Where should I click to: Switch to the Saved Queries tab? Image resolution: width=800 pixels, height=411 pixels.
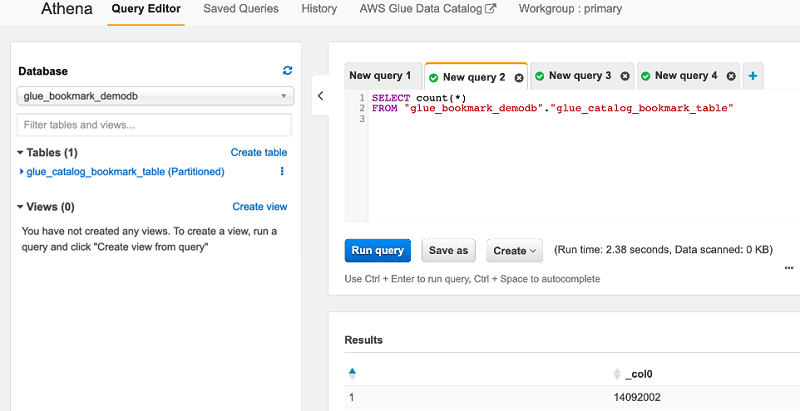[241, 9]
